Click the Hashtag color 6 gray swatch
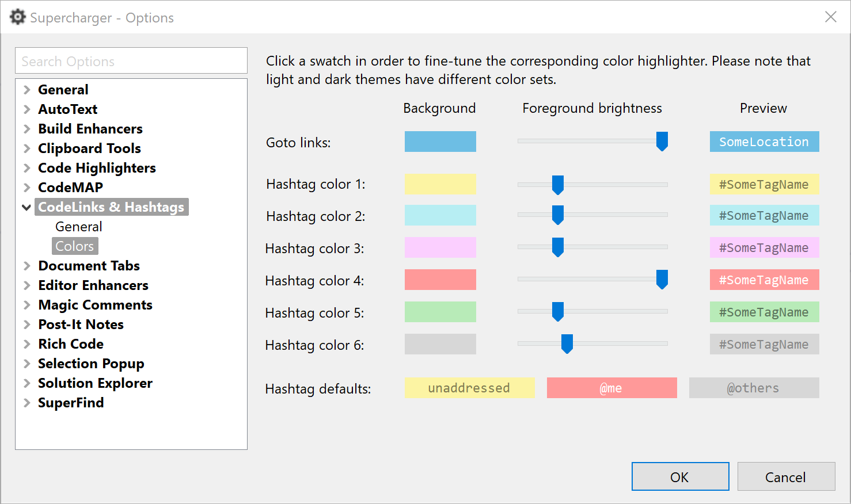Screen dimensions: 851x504 (440, 344)
